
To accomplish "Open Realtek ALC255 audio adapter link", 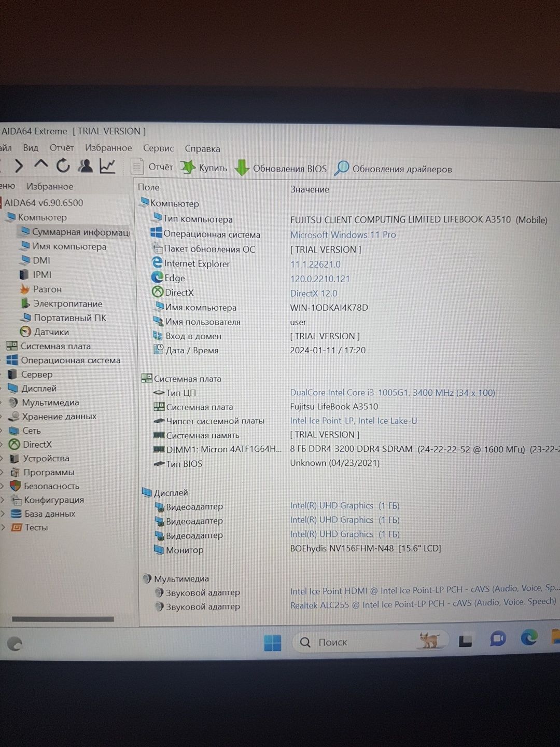I will click(423, 603).
